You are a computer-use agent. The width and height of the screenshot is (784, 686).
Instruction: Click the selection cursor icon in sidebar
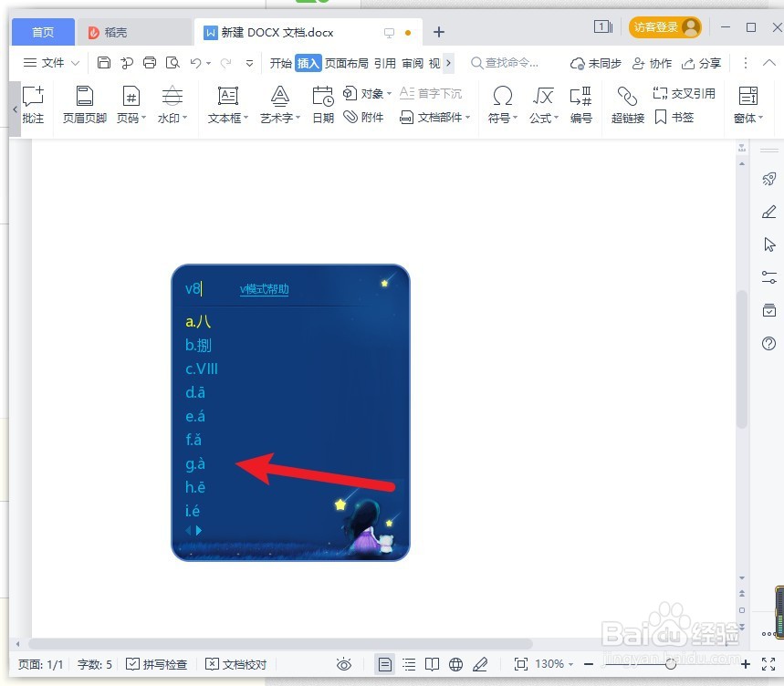pos(769,244)
